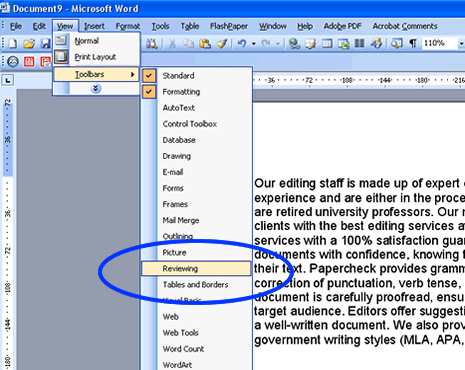
Task: Click the Copy icon
Action: pyautogui.click(x=188, y=43)
